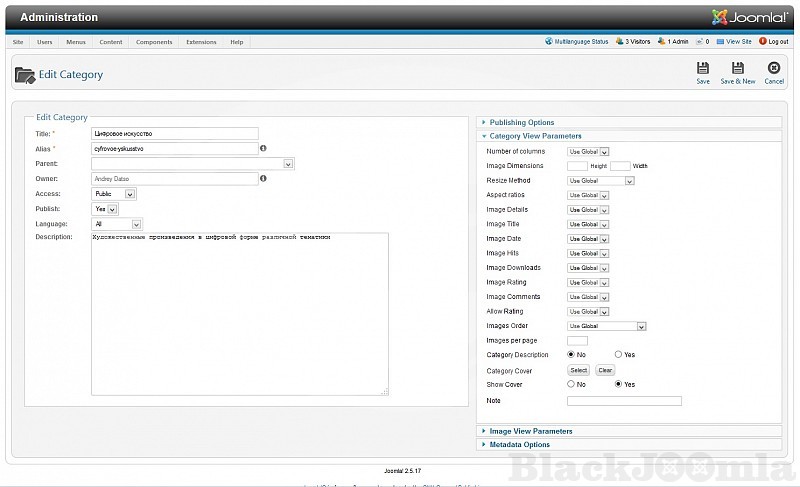Click the Note input field
Viewport: 800px width, 487px height.
[x=624, y=401]
